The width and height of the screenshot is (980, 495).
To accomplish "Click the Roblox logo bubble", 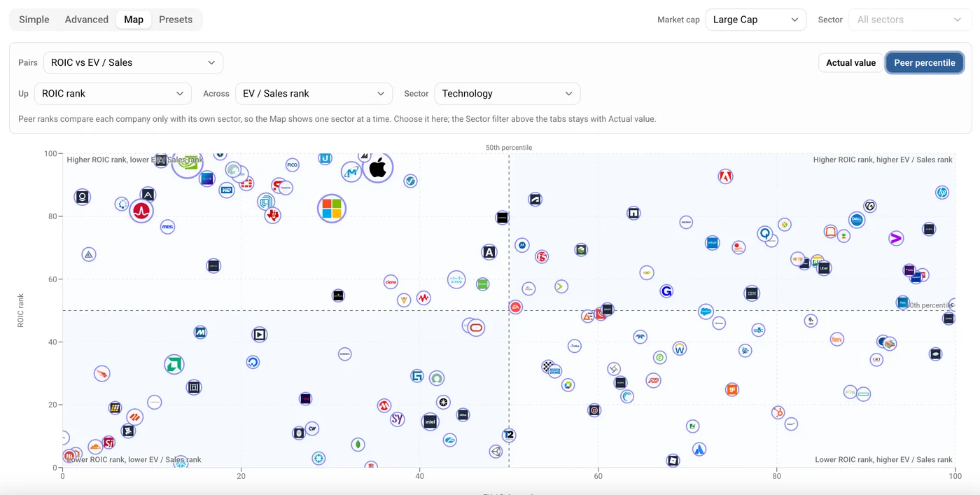I will tap(673, 461).
